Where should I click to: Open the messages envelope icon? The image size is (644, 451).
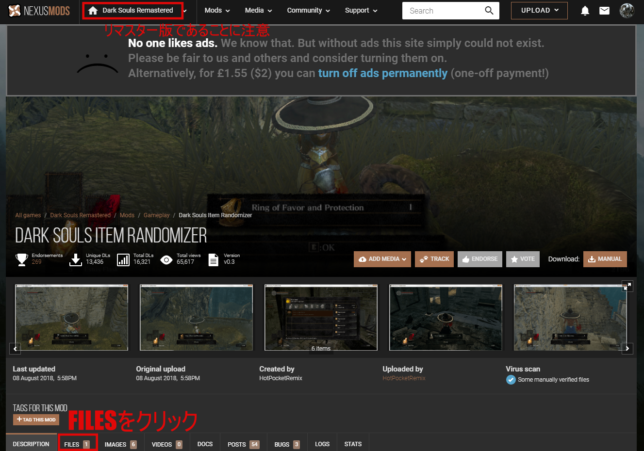coord(604,11)
